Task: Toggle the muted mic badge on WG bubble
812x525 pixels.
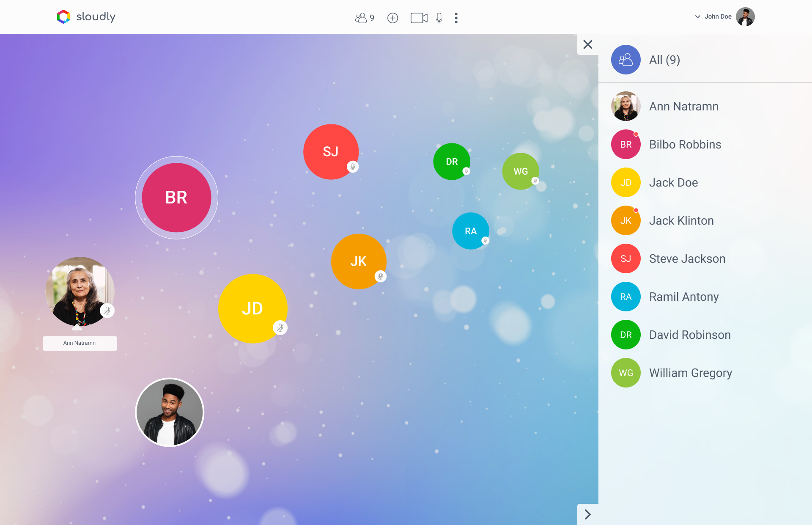Action: 535,181
